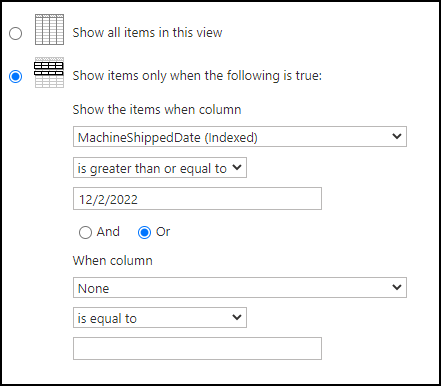The height and width of the screenshot is (386, 441).
Task: Click the chevron arrow on the MachineShippedDate dropdown
Action: 397,136
